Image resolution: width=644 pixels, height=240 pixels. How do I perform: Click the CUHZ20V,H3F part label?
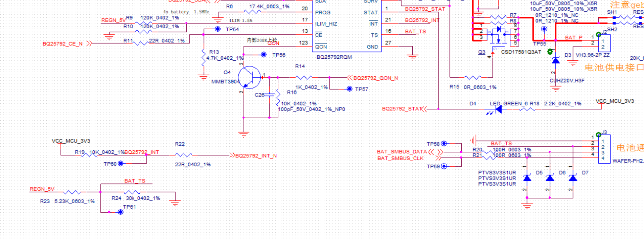(567, 80)
